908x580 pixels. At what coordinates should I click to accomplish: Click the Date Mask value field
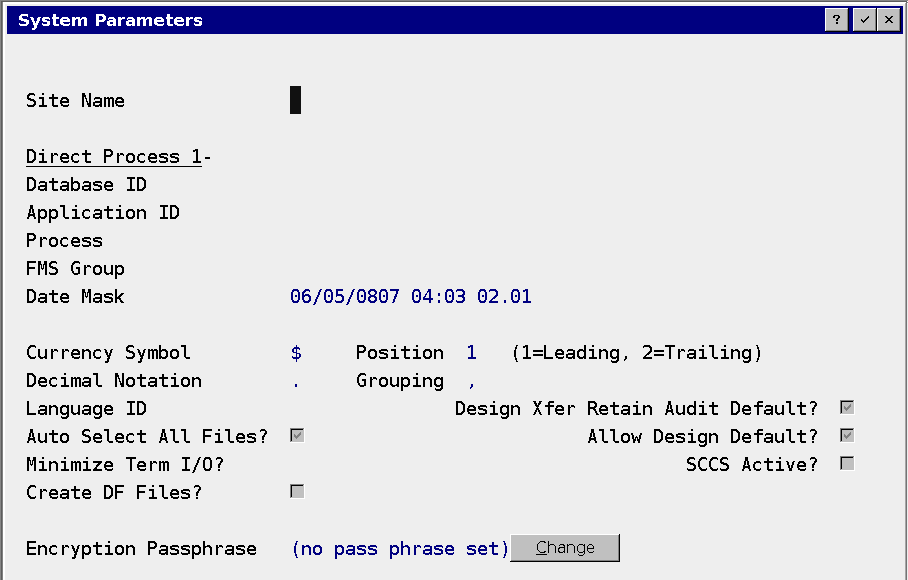410,296
